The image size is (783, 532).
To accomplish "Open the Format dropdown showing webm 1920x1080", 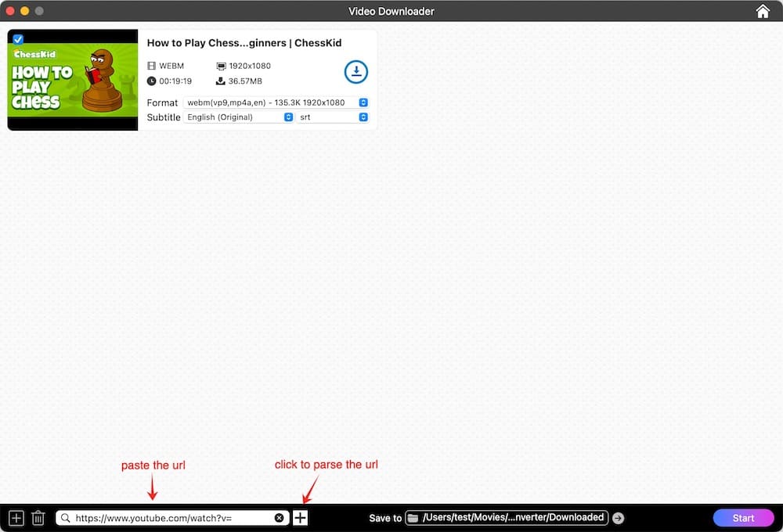I will click(x=276, y=102).
